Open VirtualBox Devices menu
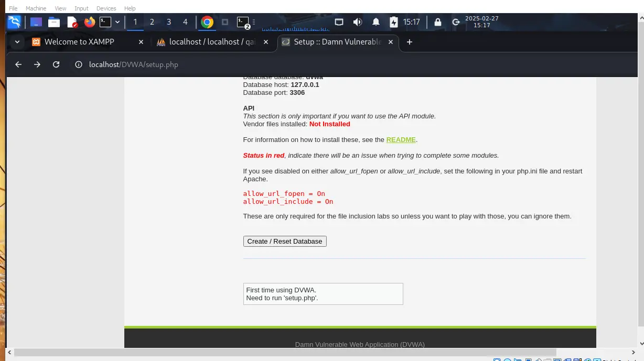Screen dimensions: 644x361 tap(106, 8)
